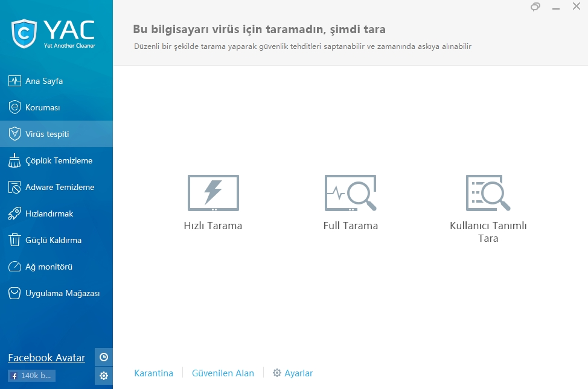Open Uygulama Mağazası label
Image resolution: width=588 pixels, height=389 pixels.
(x=62, y=294)
